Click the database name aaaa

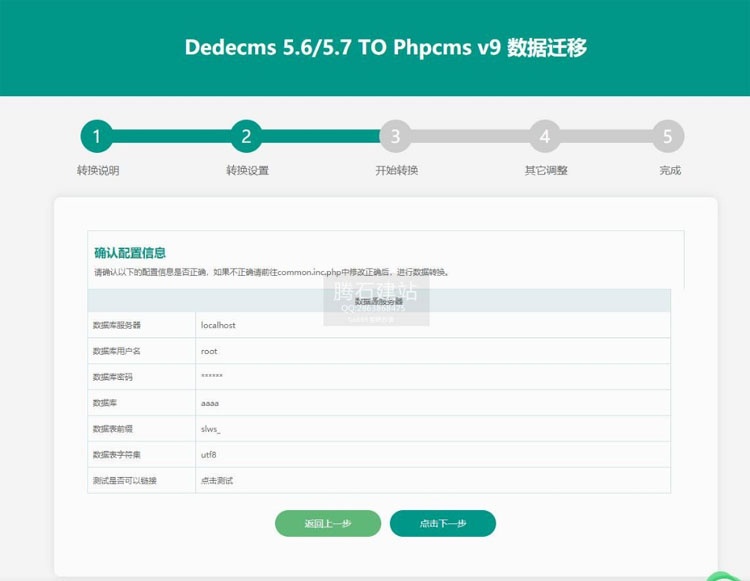click(x=210, y=403)
